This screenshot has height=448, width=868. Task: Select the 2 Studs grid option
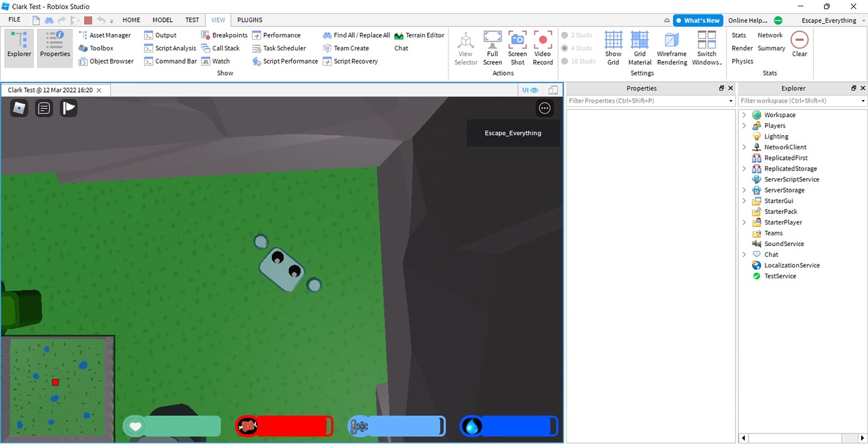coord(577,35)
